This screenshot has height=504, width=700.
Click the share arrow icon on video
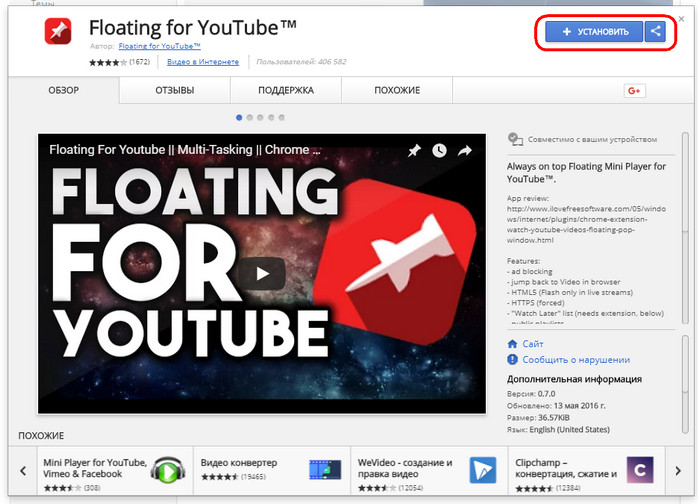465,151
